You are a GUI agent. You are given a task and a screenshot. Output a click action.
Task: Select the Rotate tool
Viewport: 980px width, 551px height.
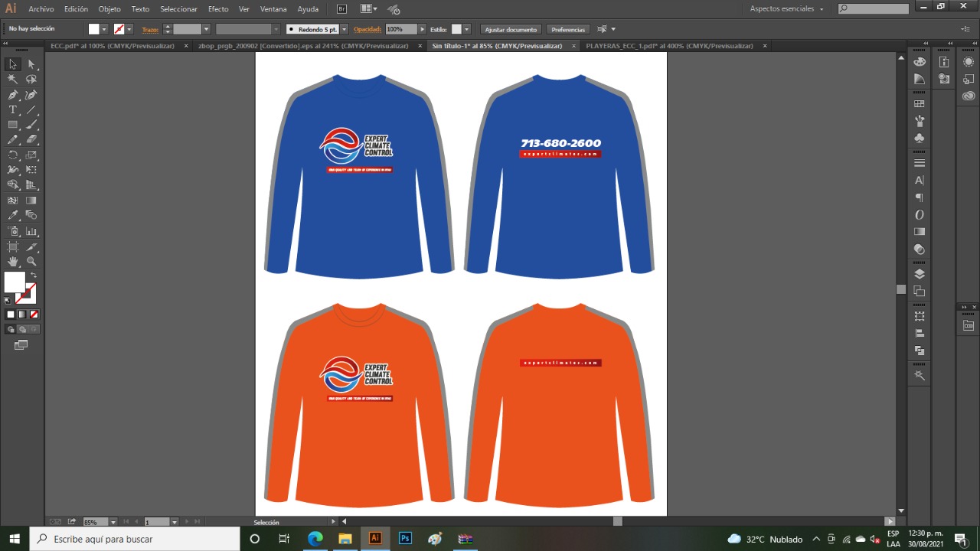click(13, 155)
